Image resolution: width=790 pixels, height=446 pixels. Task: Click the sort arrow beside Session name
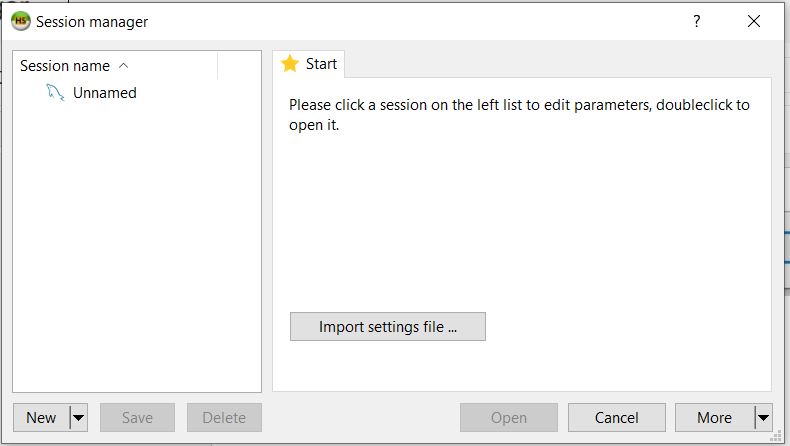point(124,66)
